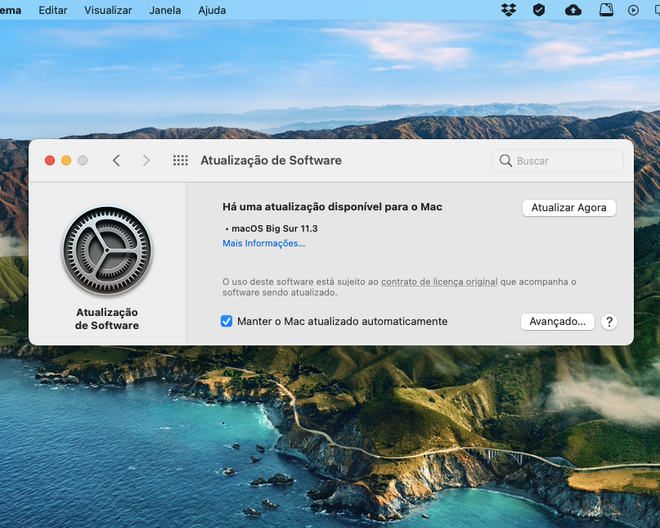Click the Atualizar Agora button

(x=569, y=208)
